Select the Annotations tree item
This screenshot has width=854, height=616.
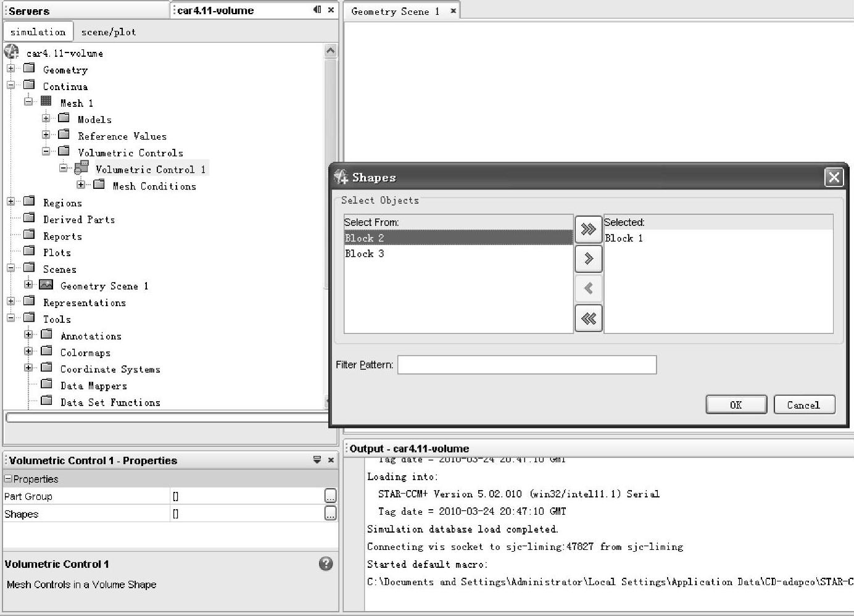[x=91, y=336]
